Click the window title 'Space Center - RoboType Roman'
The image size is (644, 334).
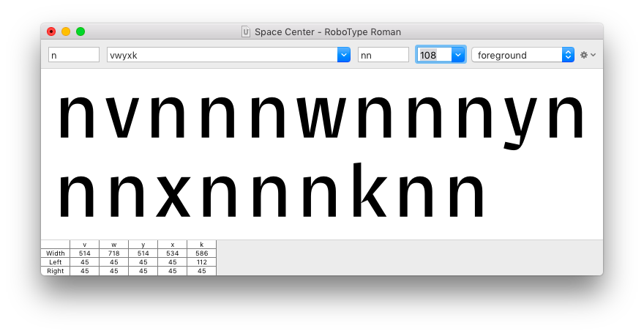328,31
